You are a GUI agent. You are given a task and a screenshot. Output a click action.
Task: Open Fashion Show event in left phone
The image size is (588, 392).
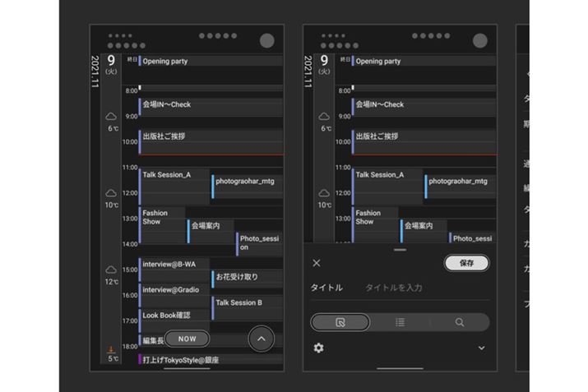click(162, 225)
